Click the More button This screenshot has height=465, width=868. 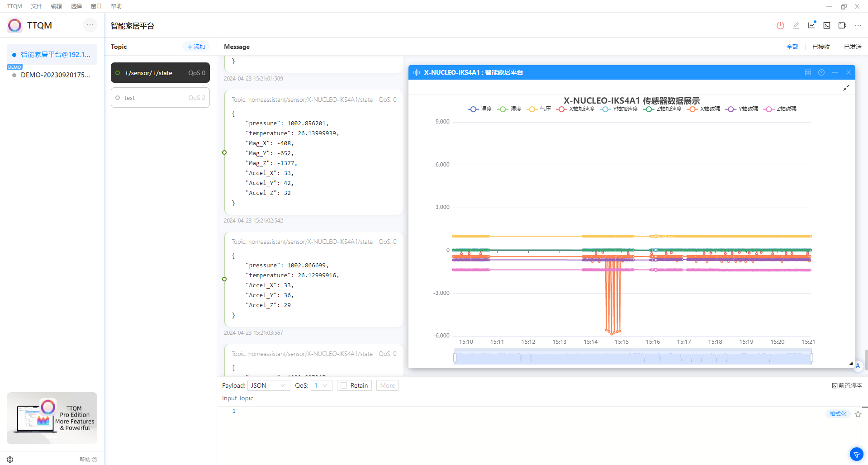point(387,385)
